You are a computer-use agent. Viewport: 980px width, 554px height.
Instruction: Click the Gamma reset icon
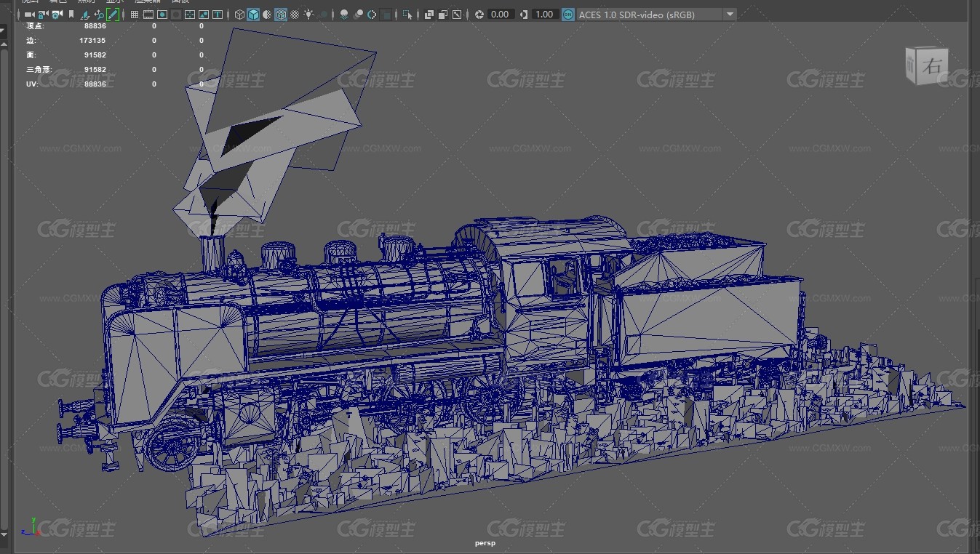tap(524, 15)
